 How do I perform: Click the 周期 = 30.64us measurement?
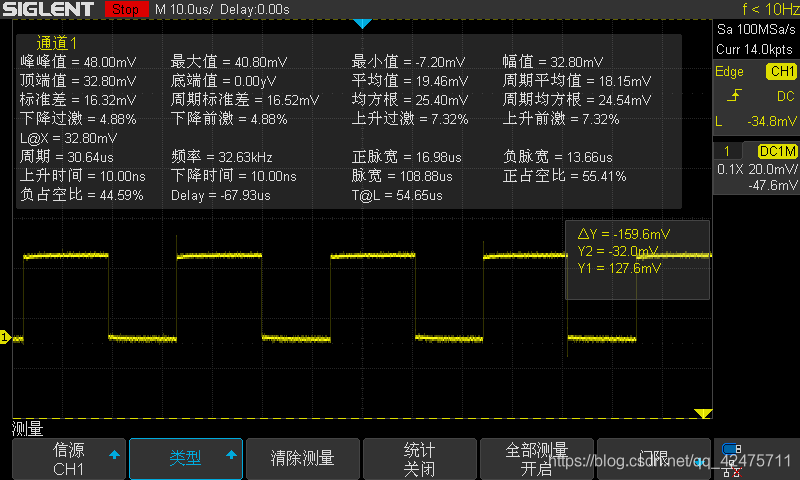(x=67, y=157)
